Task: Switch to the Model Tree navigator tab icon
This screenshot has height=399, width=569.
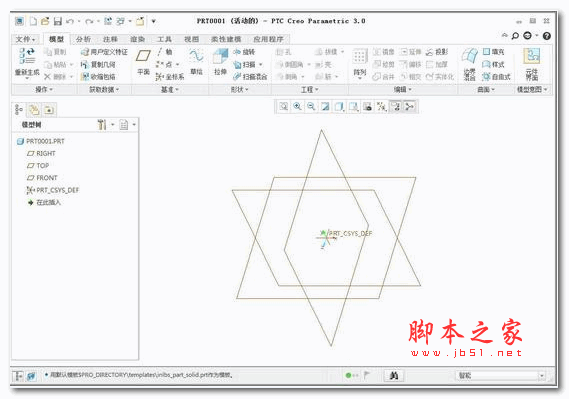Action: [19, 110]
